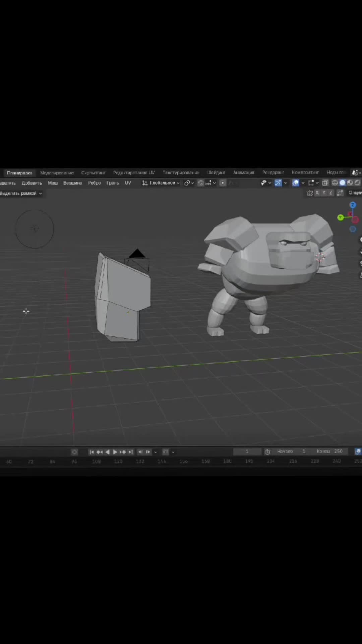This screenshot has width=362, height=644.
Task: Toggle proportional editing icon
Action: point(223,183)
